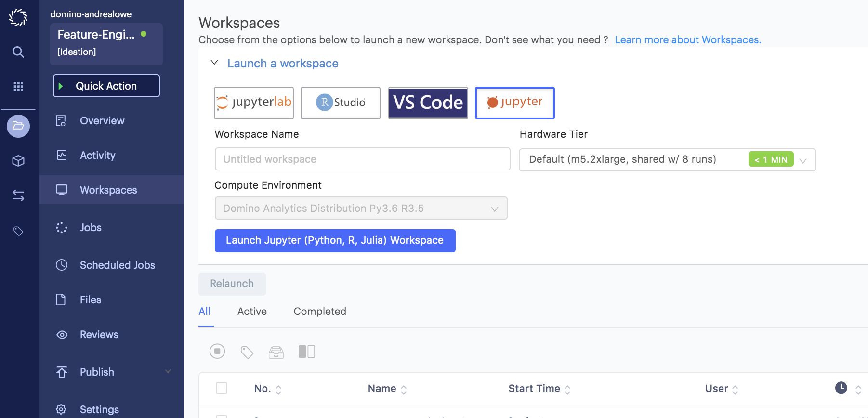Click the Settings gear icon
Image resolution: width=868 pixels, height=418 pixels.
coord(61,409)
